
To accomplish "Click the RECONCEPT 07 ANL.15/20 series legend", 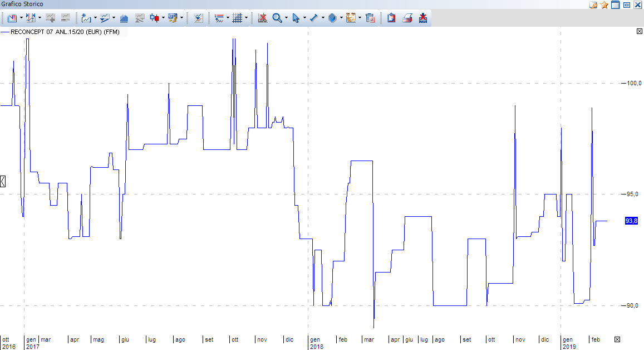I will pos(65,32).
